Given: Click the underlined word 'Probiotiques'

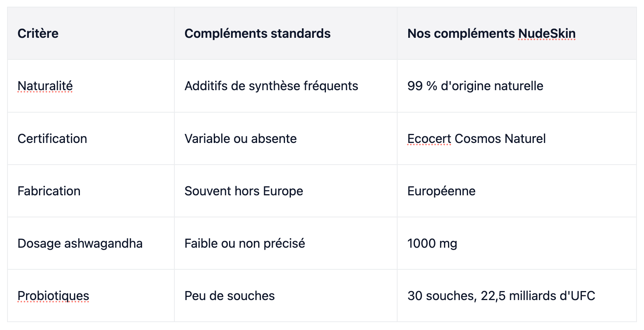Looking at the screenshot, I should (54, 296).
